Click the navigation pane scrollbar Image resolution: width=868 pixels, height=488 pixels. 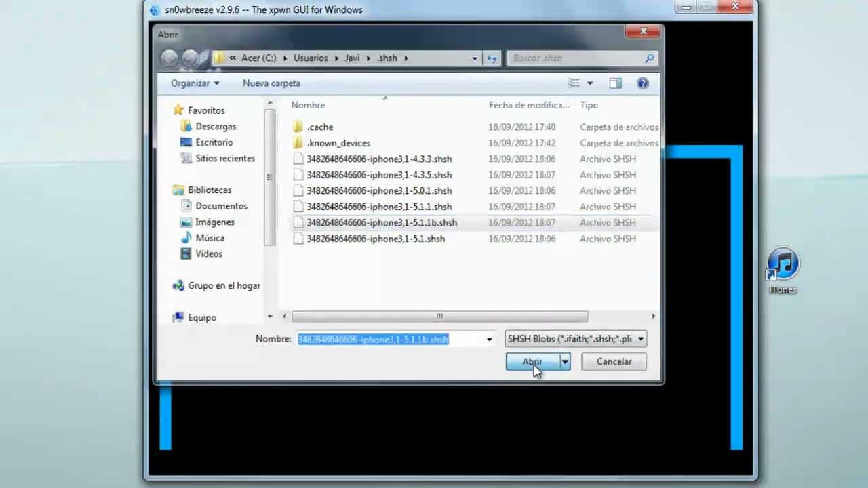point(270,178)
